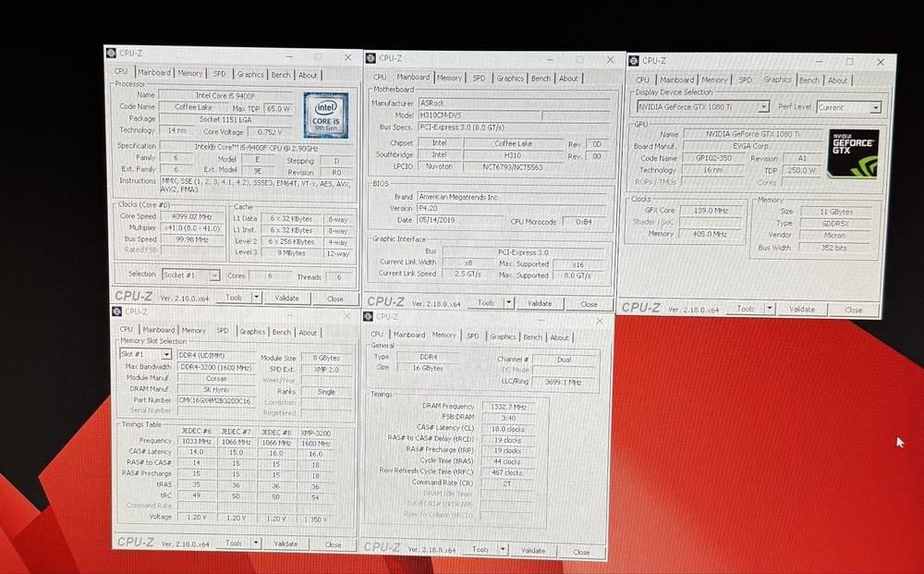Click H310CM-DVS model field
This screenshot has height=574, width=924.
point(479,115)
